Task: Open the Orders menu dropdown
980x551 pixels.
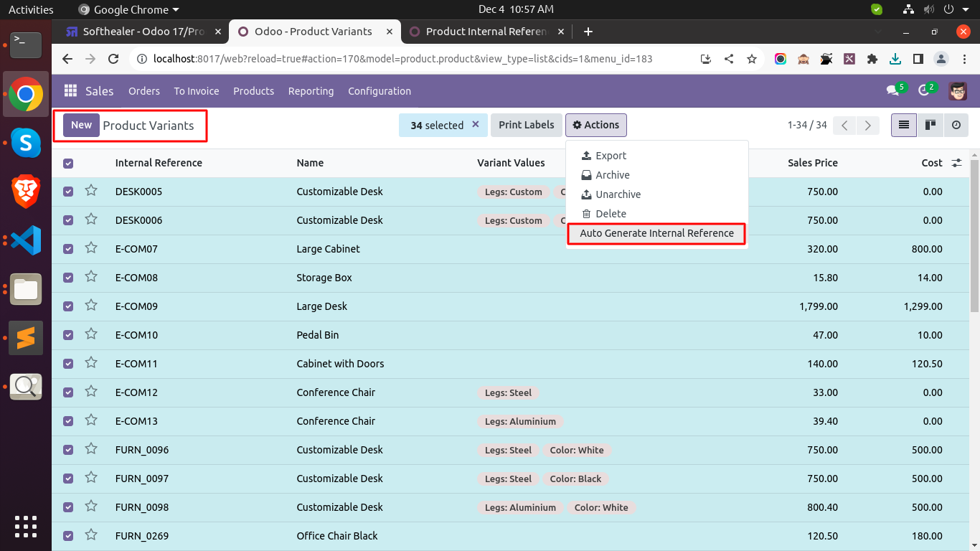Action: (x=144, y=91)
